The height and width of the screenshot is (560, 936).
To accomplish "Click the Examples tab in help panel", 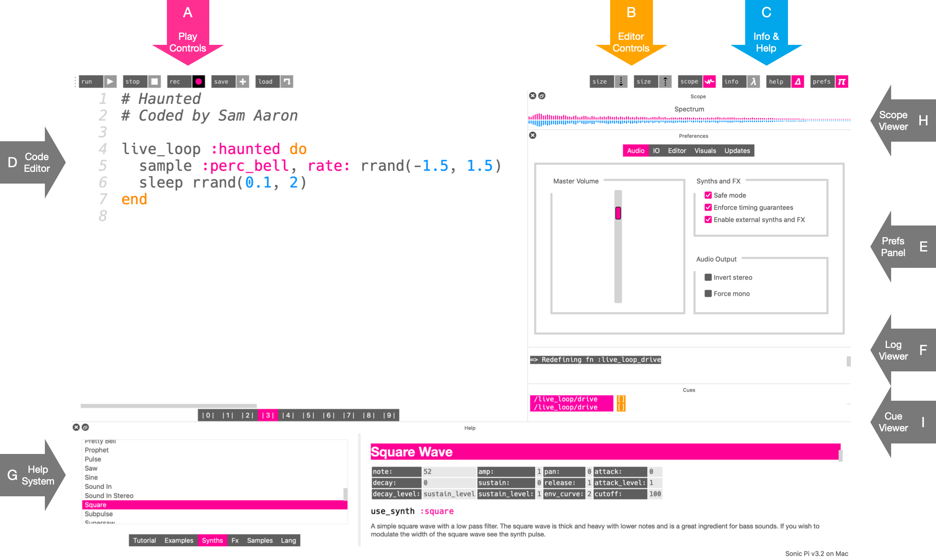I will tap(180, 541).
